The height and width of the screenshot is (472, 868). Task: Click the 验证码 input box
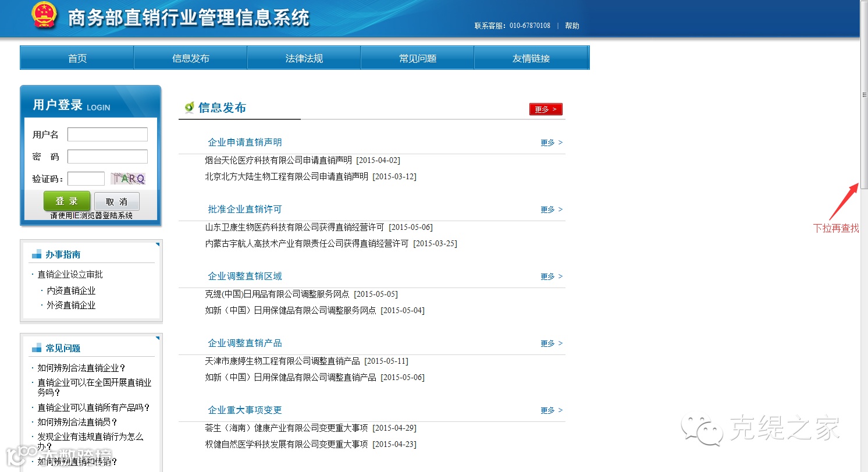coord(86,179)
